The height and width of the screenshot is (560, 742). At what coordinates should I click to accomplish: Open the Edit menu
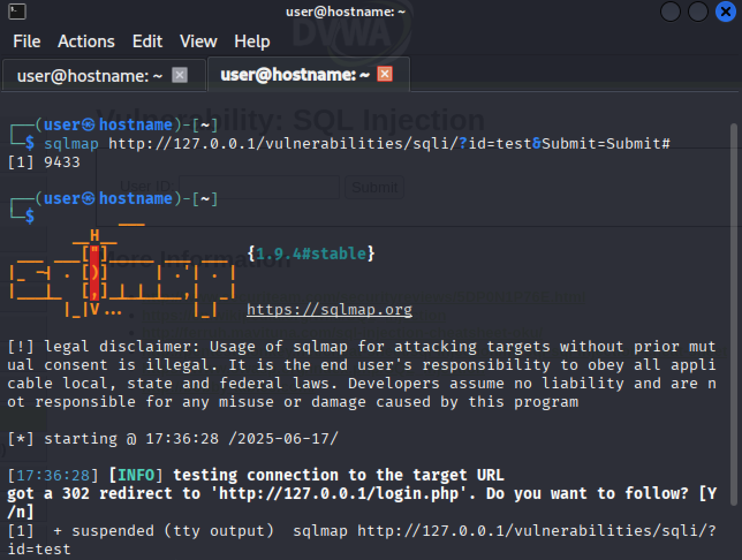147,41
